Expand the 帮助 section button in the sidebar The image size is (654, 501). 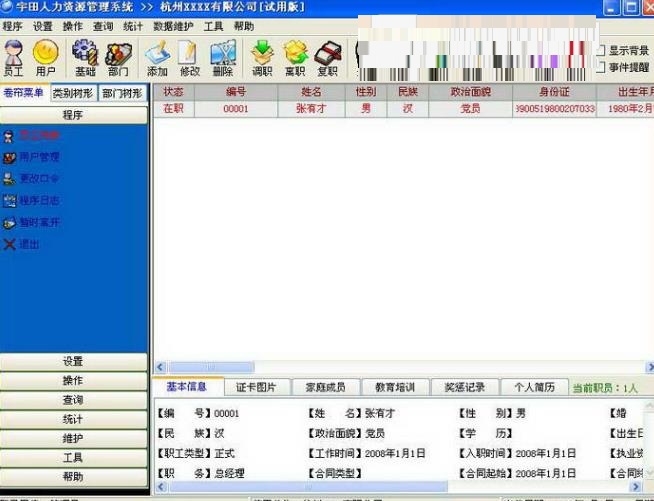tap(73, 477)
